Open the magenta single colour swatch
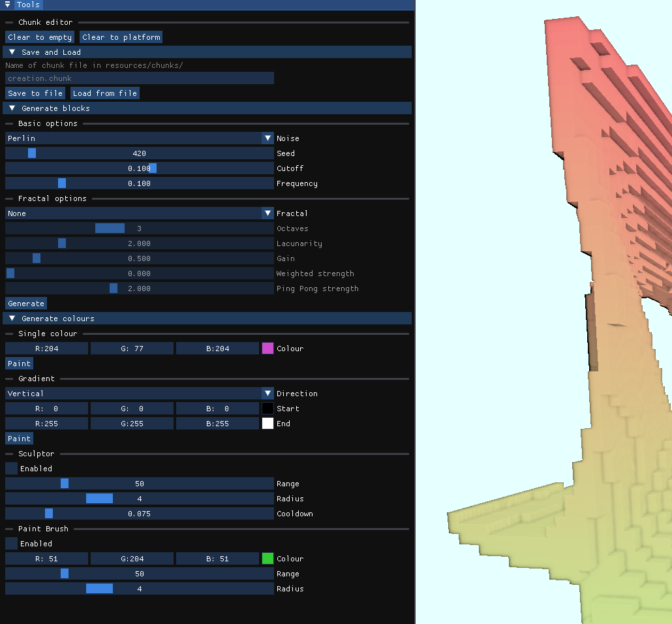This screenshot has width=672, height=624. 268,349
